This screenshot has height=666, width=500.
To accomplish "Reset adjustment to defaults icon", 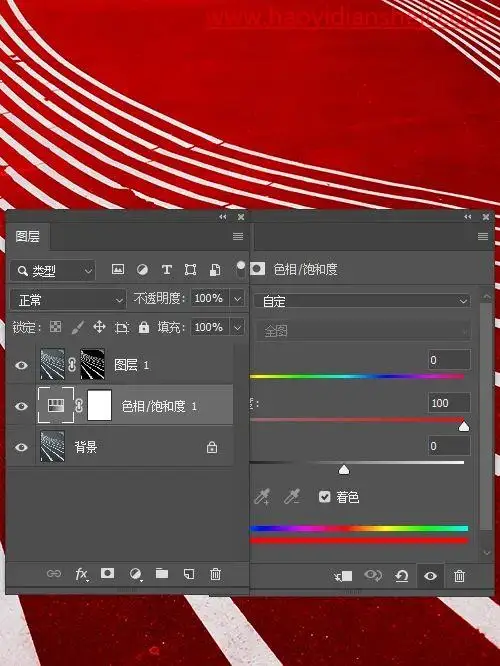I will coord(401,576).
